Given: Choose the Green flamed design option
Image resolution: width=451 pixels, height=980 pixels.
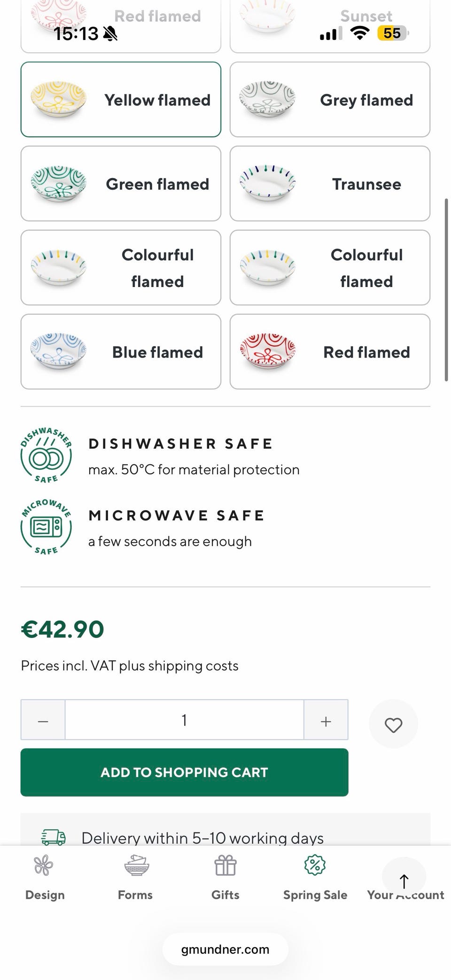Looking at the screenshot, I should click(x=121, y=184).
